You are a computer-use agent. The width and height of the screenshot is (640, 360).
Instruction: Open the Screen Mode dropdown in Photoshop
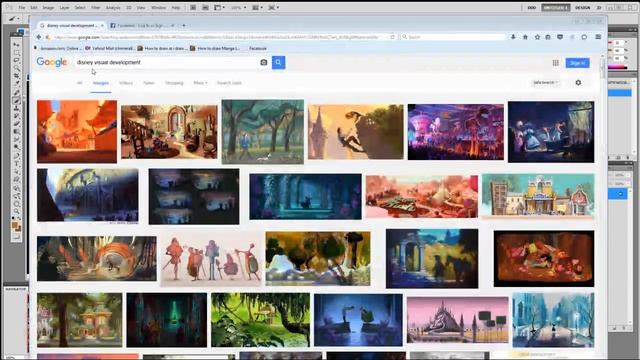[x=273, y=8]
